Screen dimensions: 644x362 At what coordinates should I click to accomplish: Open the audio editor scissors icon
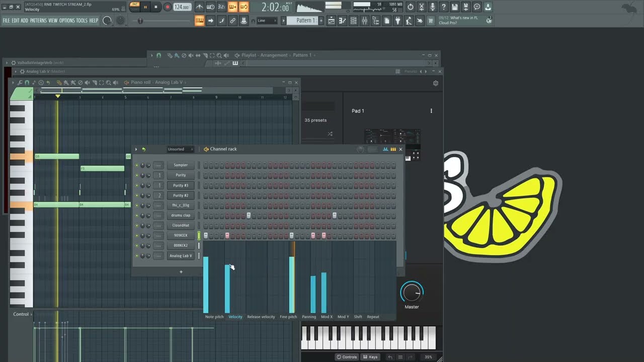tap(422, 7)
